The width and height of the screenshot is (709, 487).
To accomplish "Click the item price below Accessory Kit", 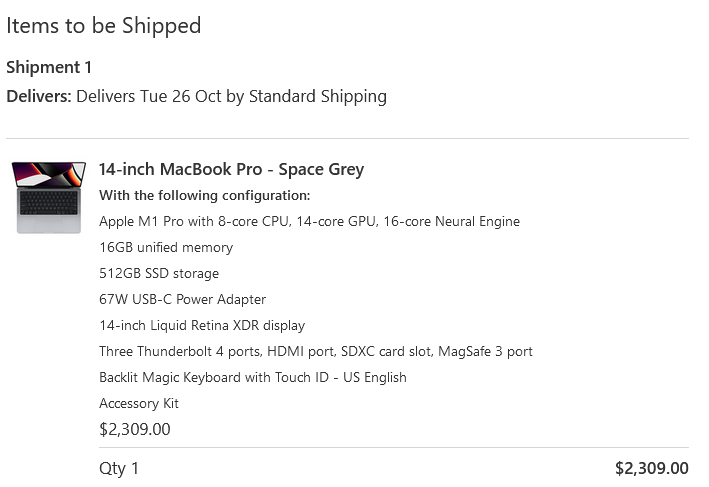I will click(x=135, y=430).
